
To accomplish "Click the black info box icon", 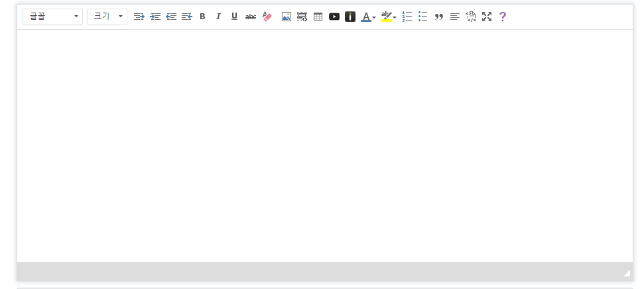I will 350,17.
